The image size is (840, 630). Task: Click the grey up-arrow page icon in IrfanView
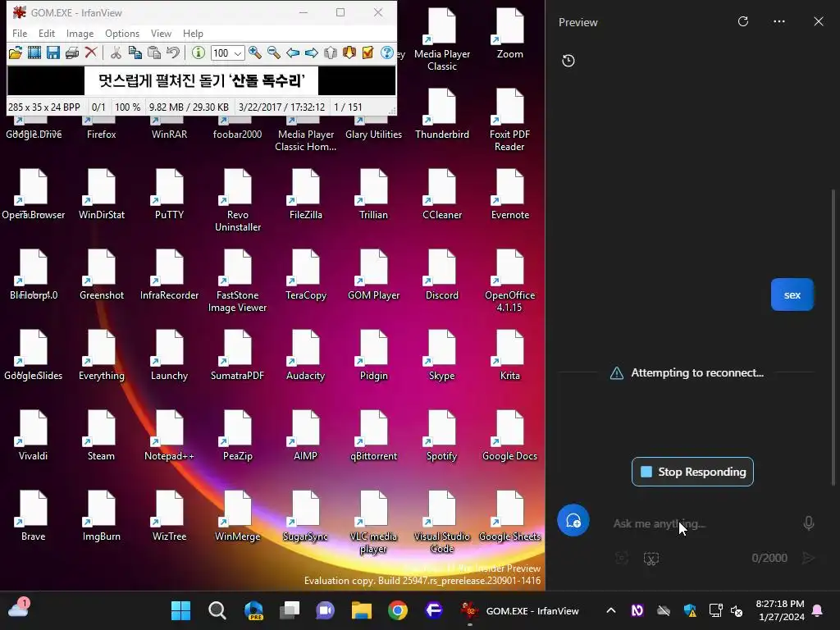tap(331, 52)
